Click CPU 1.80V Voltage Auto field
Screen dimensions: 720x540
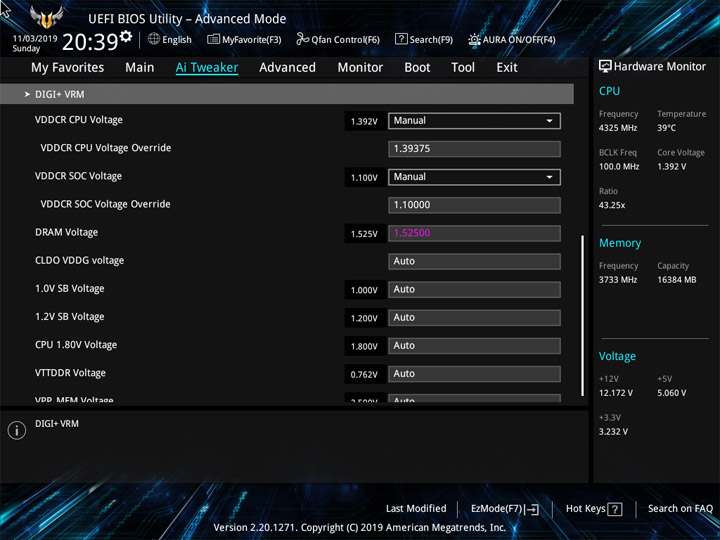pyautogui.click(x=474, y=346)
